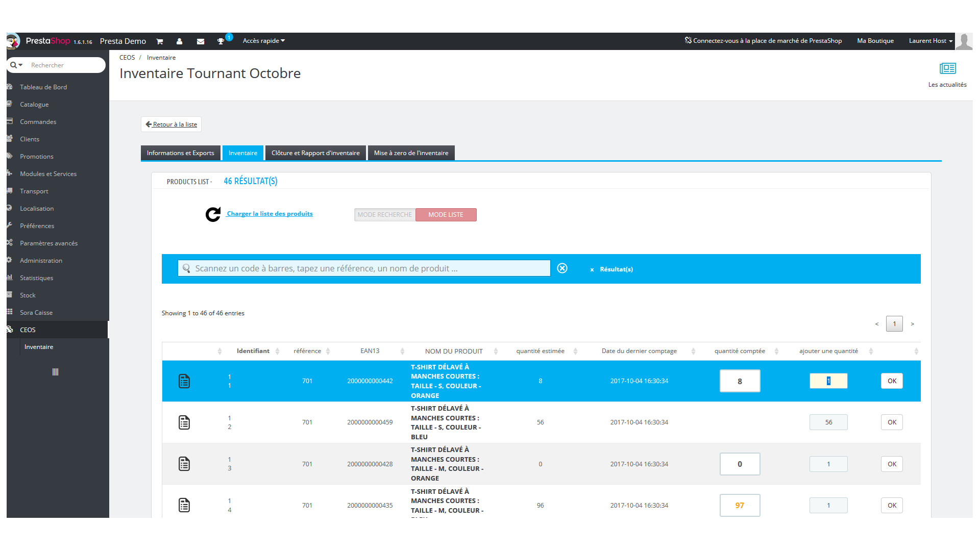Click Charger la liste des produits link

tap(269, 214)
